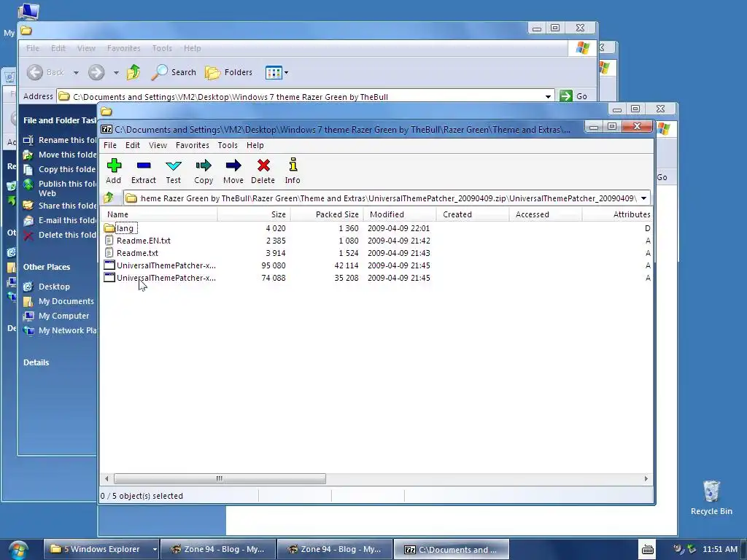Open the Edit menu in 7-Zip
This screenshot has width=747, height=560.
click(x=133, y=145)
